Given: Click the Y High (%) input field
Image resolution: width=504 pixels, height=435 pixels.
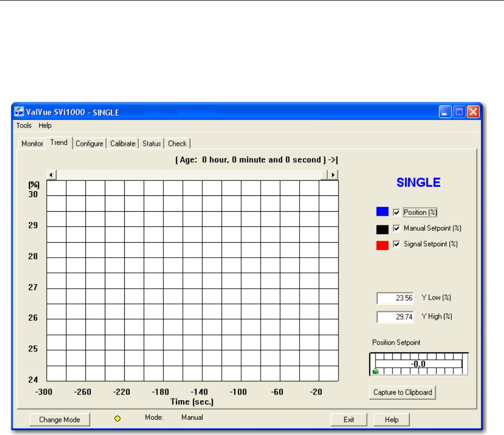Looking at the screenshot, I should point(396,317).
